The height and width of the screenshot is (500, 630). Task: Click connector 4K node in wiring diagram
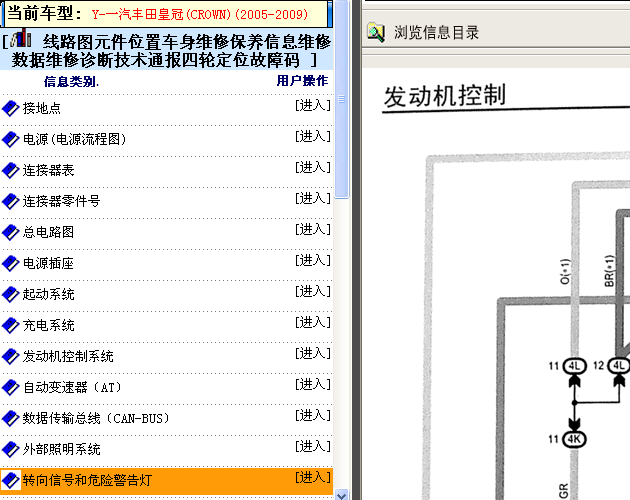tap(575, 439)
